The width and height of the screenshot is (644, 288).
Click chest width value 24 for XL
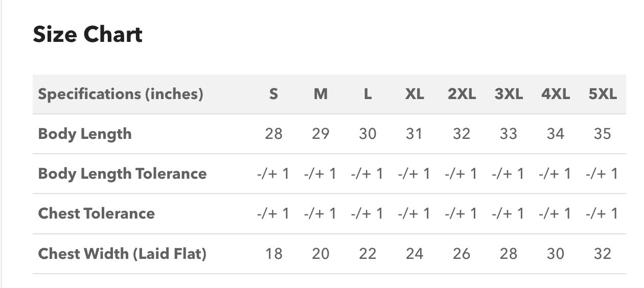coord(415,254)
